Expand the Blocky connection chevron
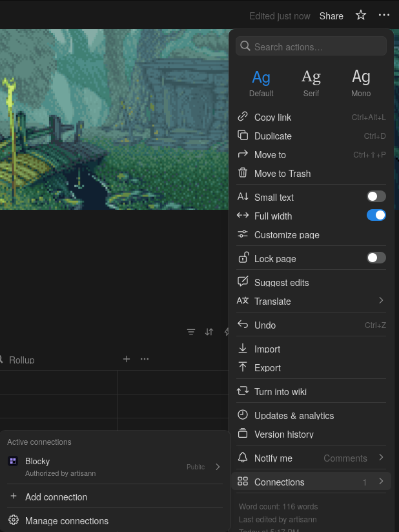 [x=218, y=467]
